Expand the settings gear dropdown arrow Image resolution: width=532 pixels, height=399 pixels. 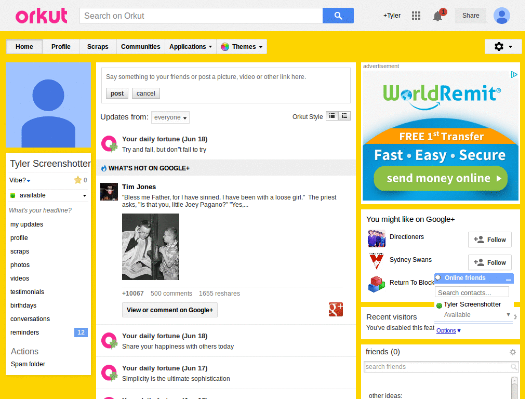click(510, 47)
